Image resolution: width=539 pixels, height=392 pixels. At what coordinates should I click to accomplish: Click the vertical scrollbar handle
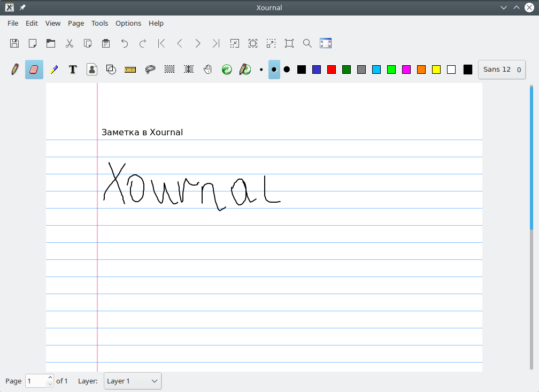click(532, 157)
